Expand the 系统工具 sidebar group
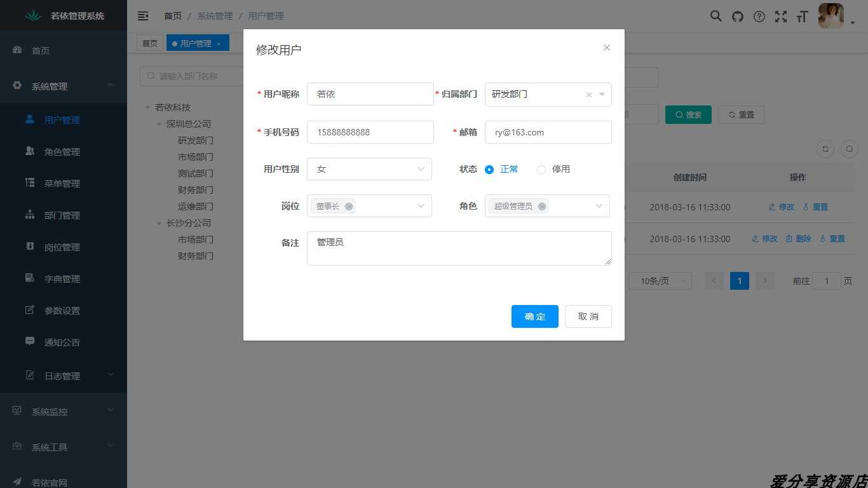 pyautogui.click(x=64, y=447)
